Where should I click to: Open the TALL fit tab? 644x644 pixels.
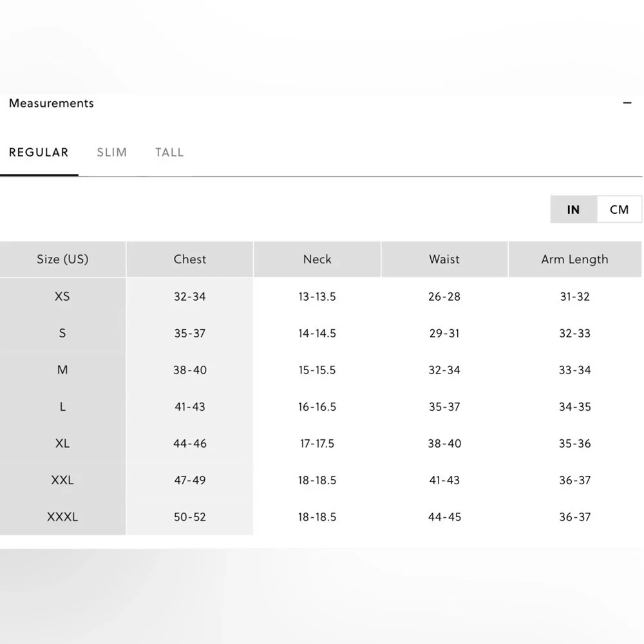pos(169,153)
